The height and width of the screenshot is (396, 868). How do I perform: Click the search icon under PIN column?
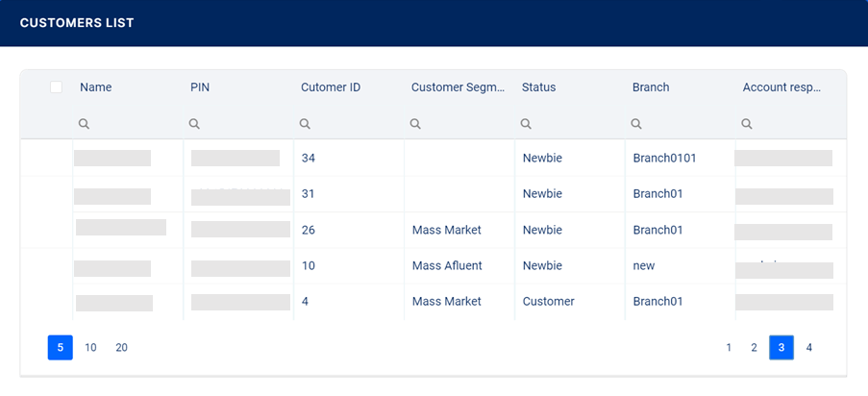(194, 124)
